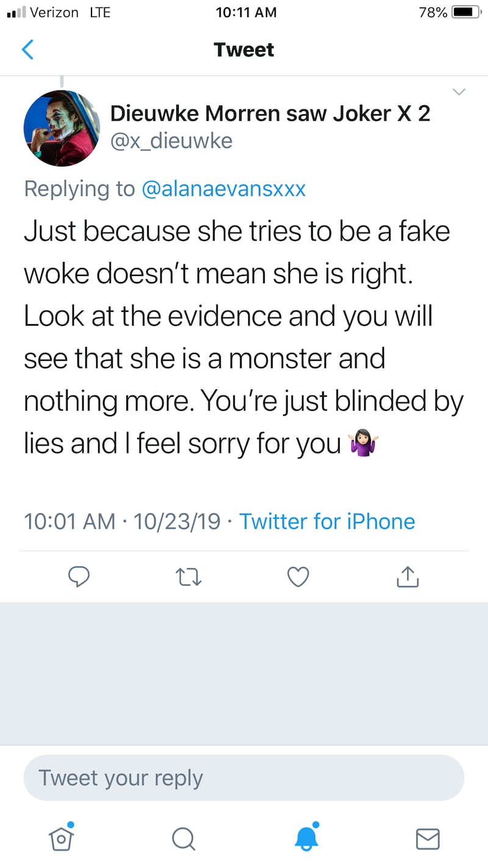Open the Messages envelope tab
The height and width of the screenshot is (868, 488).
(x=428, y=838)
